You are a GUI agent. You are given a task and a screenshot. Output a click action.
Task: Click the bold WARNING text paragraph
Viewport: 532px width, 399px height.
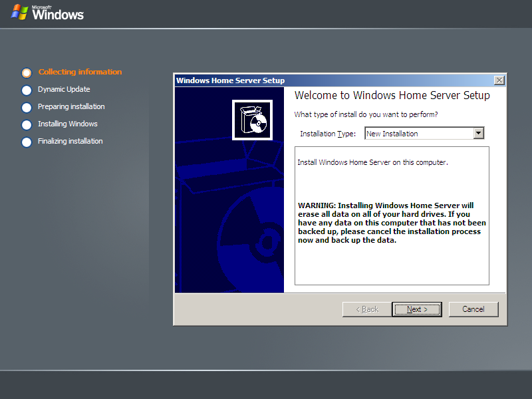coord(392,223)
